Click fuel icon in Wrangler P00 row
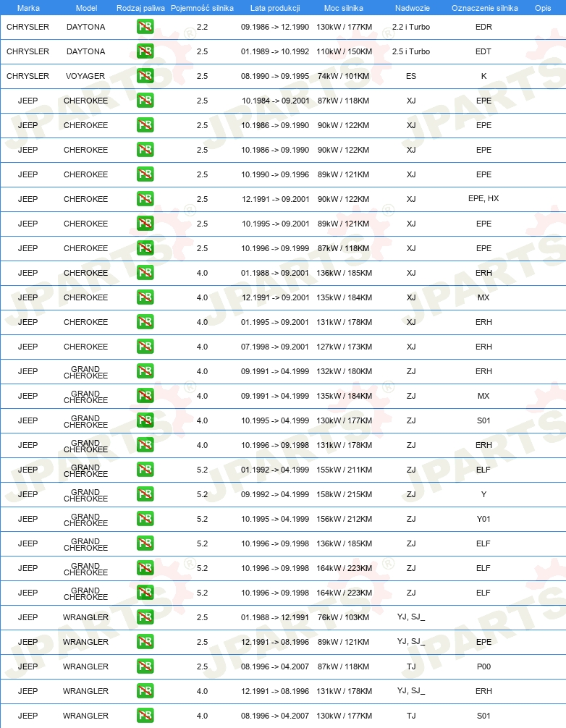Screen dimensions: 566x728 [145, 666]
